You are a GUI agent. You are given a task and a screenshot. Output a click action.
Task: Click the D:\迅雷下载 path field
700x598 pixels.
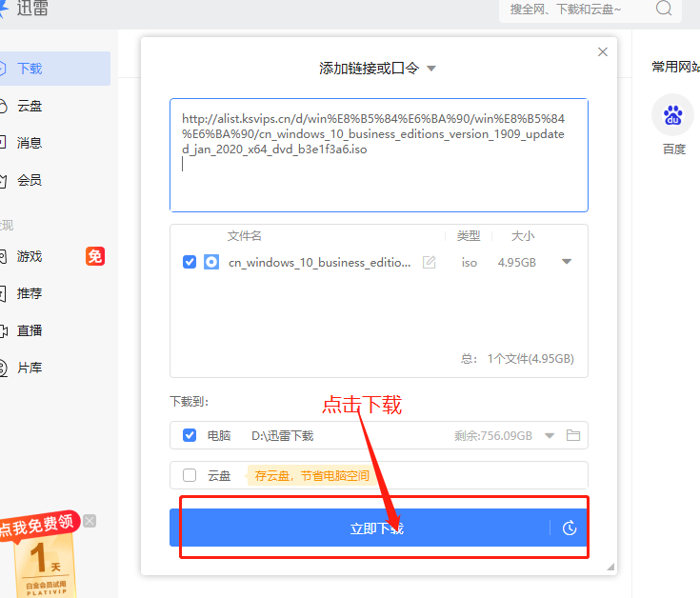click(283, 435)
